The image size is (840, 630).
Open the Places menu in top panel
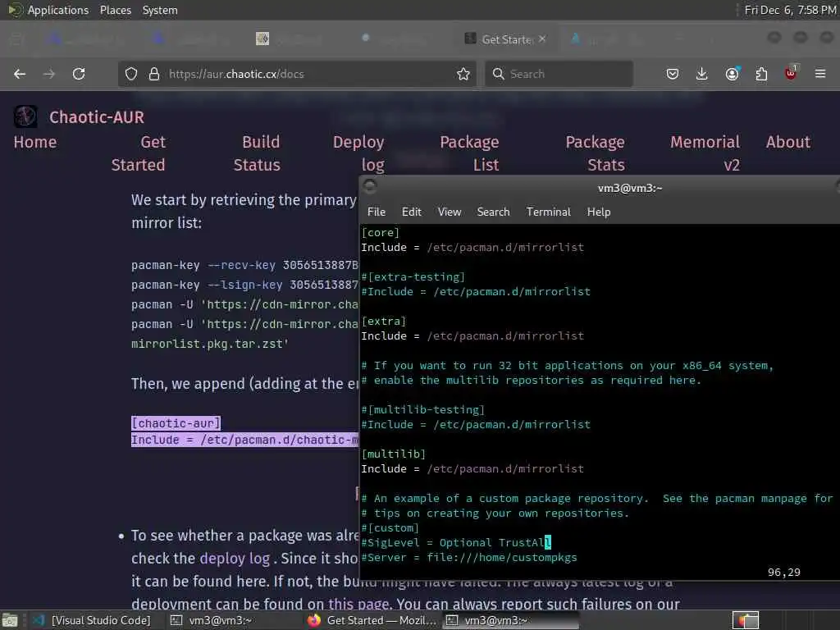click(116, 10)
